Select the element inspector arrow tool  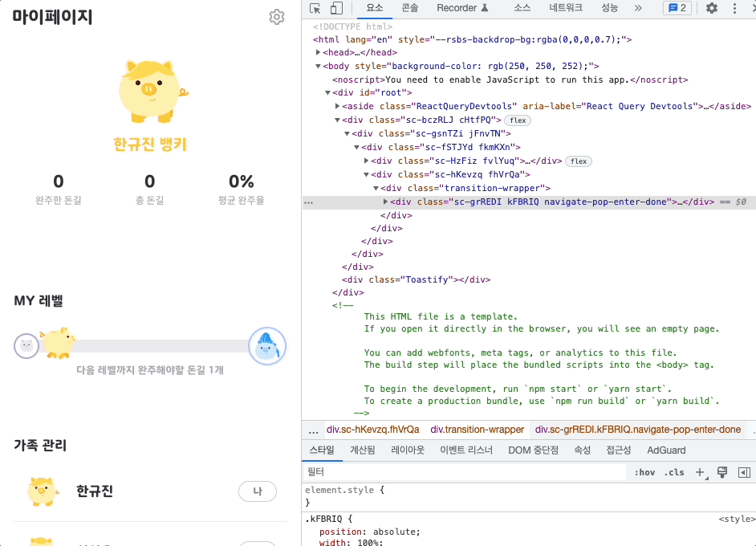point(315,8)
